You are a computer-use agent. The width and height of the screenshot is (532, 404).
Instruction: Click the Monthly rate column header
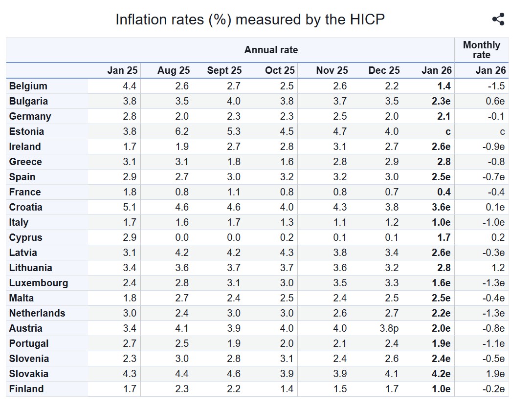(x=481, y=50)
